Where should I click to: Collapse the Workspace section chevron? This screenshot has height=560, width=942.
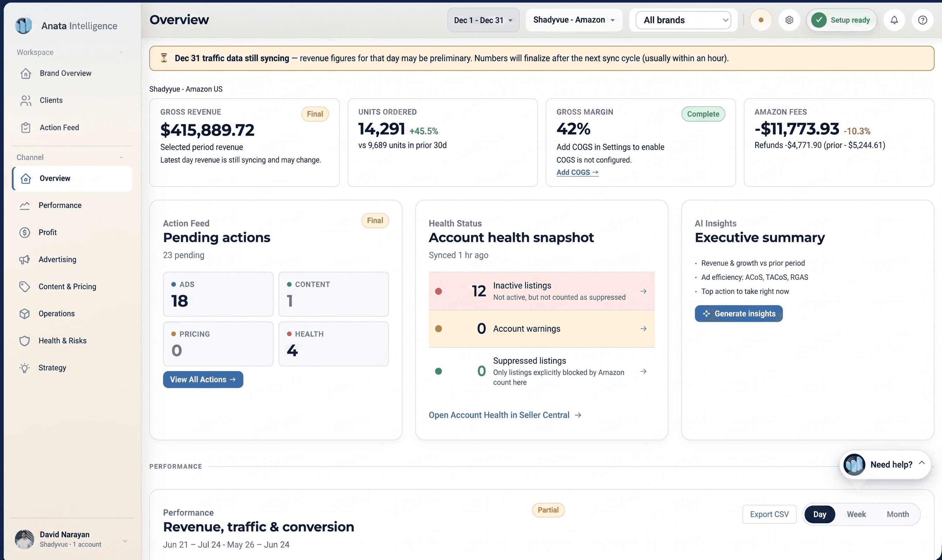point(121,52)
